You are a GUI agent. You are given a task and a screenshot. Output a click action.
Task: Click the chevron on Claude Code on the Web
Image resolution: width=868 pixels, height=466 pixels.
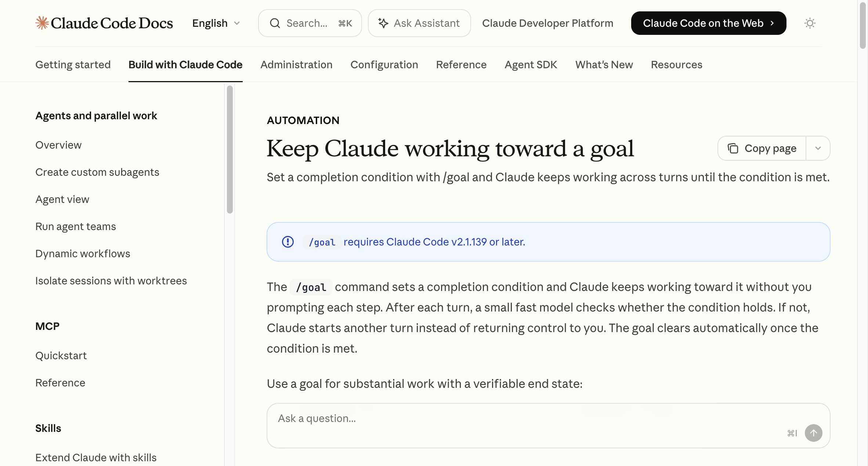[772, 23]
